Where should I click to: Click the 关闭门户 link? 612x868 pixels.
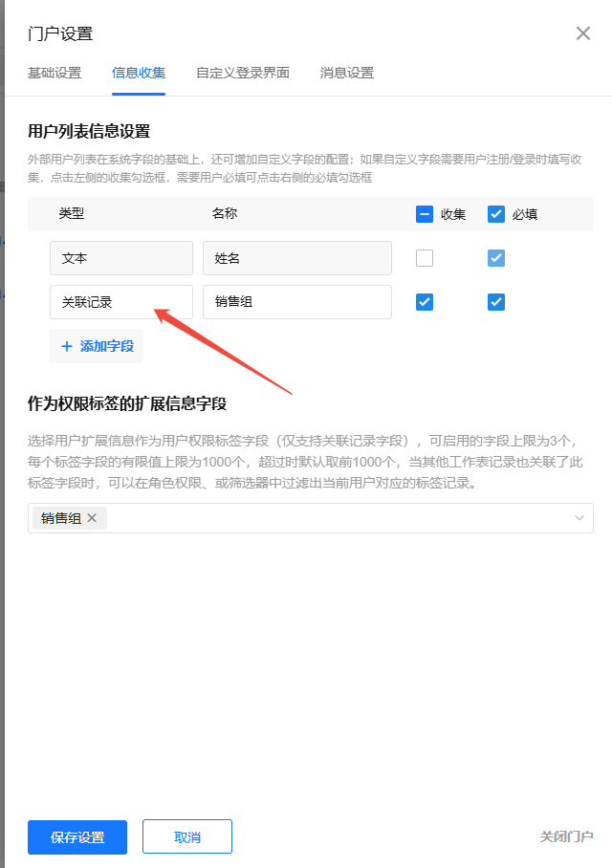point(567,836)
